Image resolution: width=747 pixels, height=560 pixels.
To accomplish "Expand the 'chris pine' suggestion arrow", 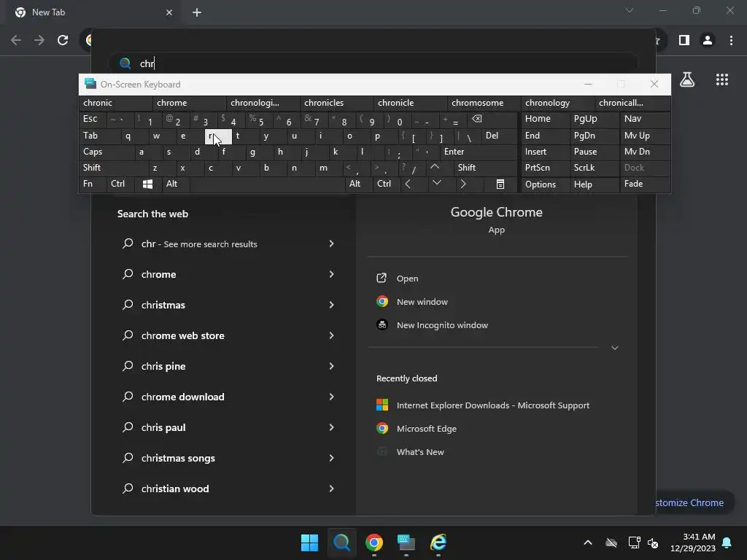I will tap(332, 366).
